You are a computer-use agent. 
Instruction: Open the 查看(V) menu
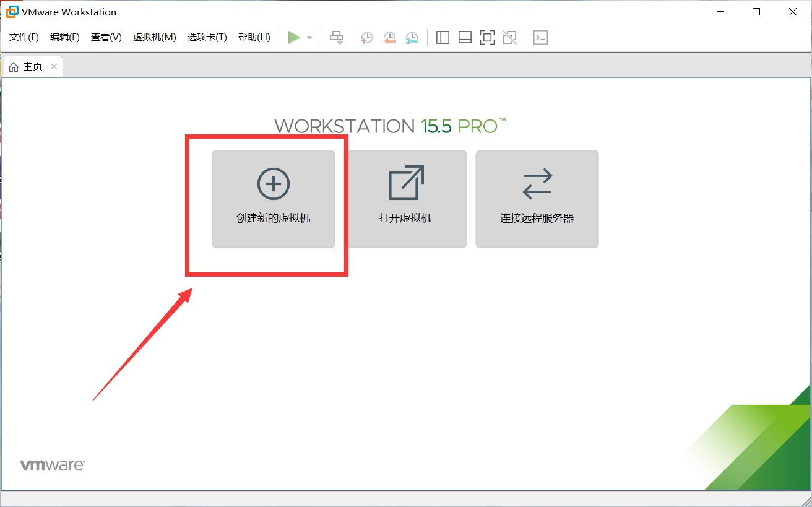[x=106, y=37]
